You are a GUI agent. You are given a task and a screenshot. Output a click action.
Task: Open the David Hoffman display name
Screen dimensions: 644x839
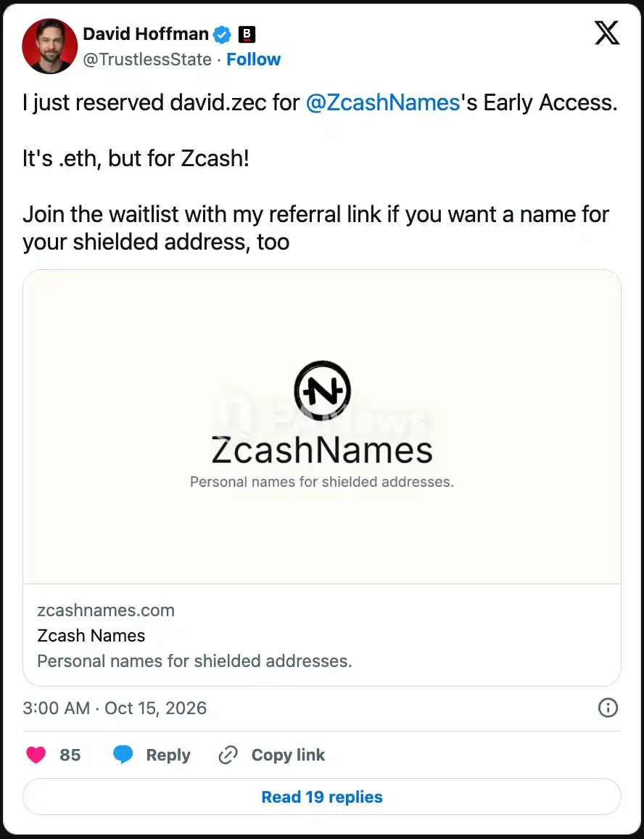coord(146,34)
